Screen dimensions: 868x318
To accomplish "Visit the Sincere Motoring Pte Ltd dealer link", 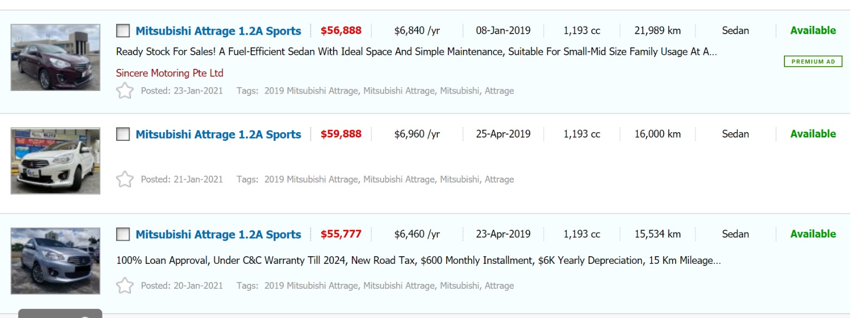I will click(x=169, y=73).
